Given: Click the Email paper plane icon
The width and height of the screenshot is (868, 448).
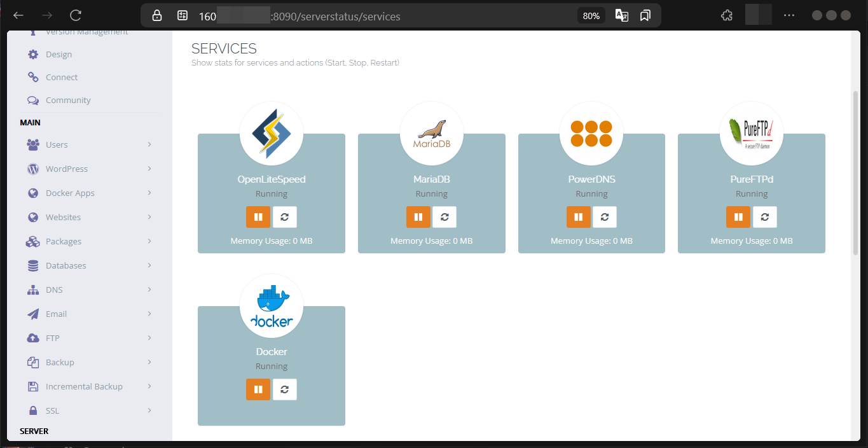Looking at the screenshot, I should coord(33,314).
